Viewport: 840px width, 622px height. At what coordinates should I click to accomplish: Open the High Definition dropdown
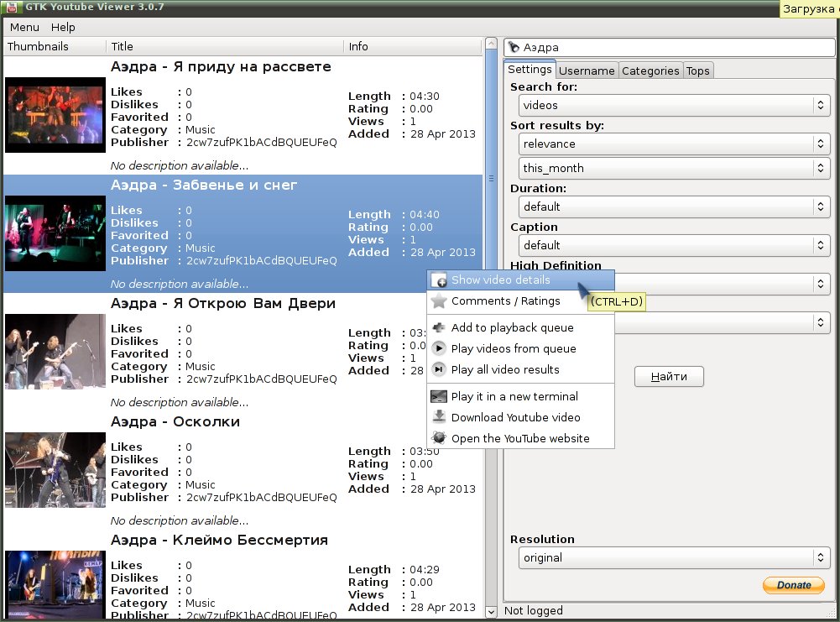click(722, 284)
